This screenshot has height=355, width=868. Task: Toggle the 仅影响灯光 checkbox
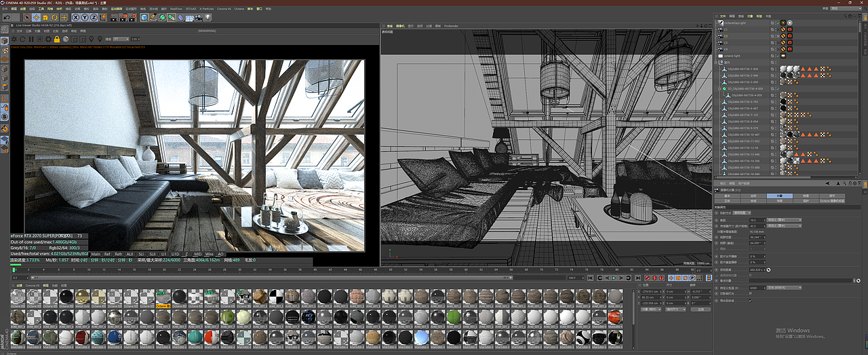[x=751, y=293]
